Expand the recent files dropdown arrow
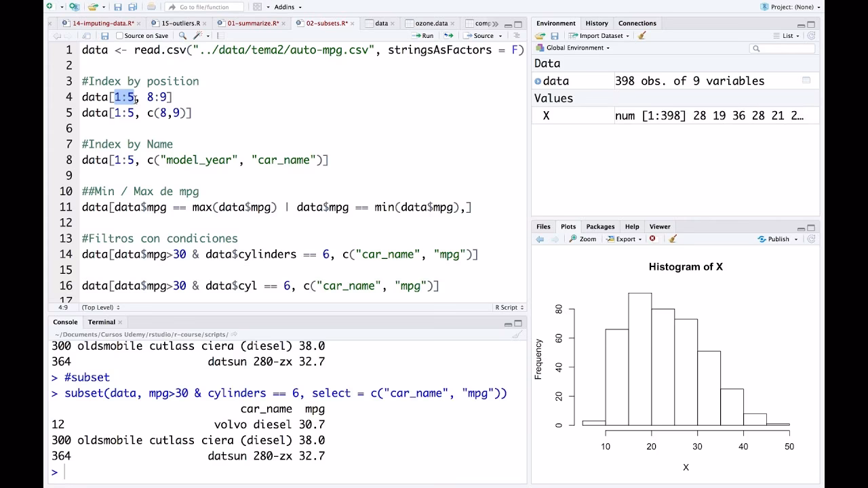 tap(103, 7)
